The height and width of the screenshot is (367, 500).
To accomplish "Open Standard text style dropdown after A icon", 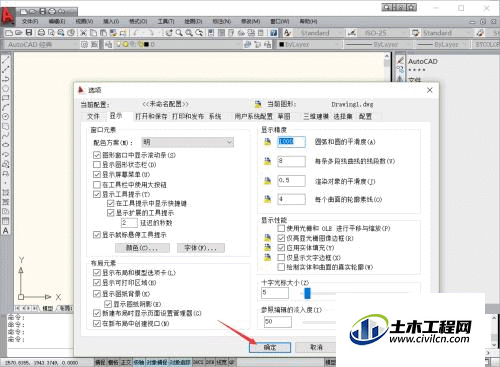I will [x=319, y=33].
